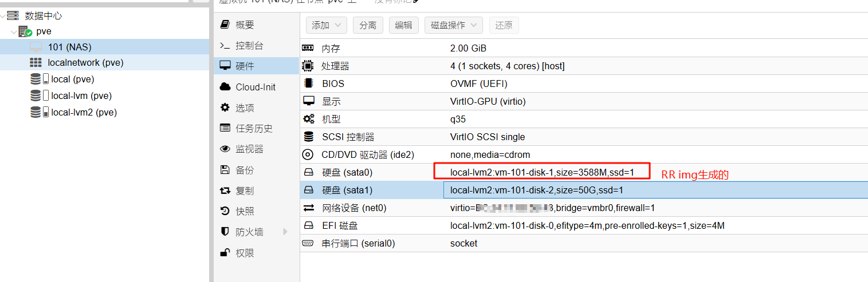Open the 磁盘操作 disk action dropdown
This screenshot has height=282, width=868.
[x=453, y=25]
